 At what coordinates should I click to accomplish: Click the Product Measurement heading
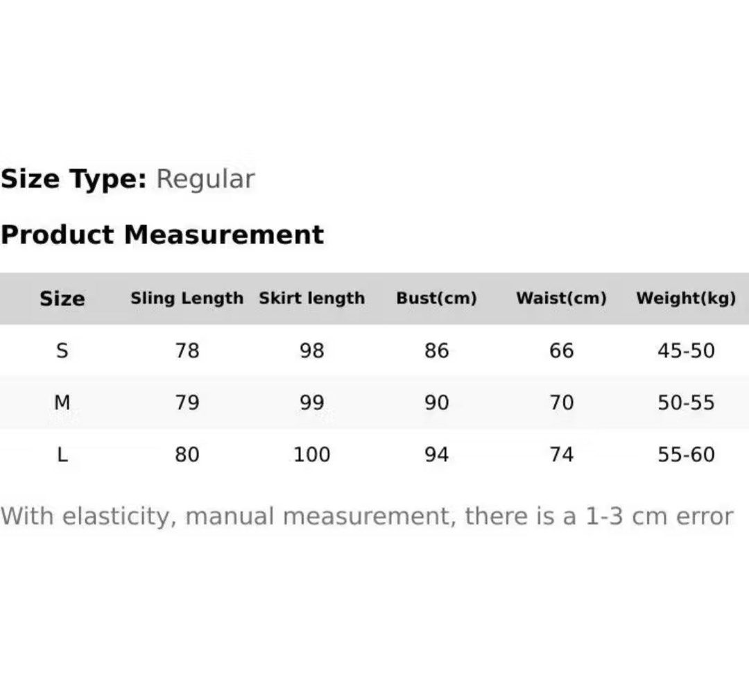[x=162, y=234]
